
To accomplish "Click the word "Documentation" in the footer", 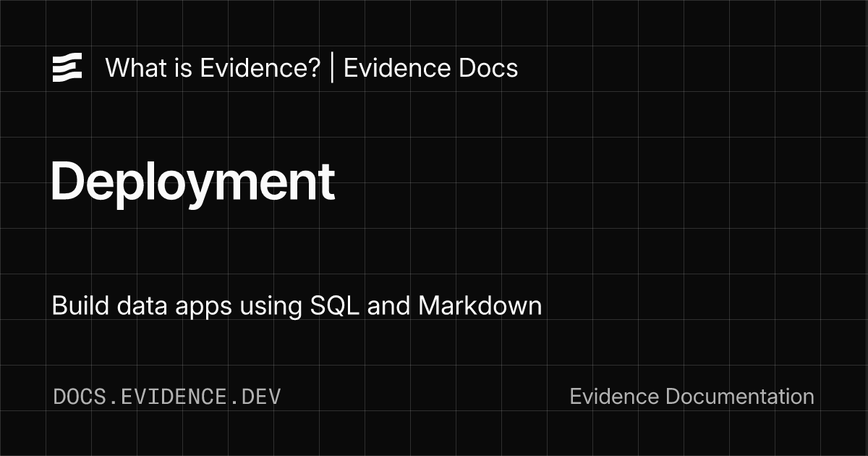I will (x=739, y=397).
